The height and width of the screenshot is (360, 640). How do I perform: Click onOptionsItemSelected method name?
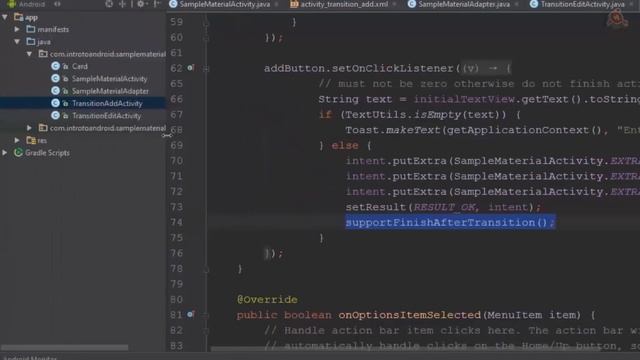tap(409, 315)
